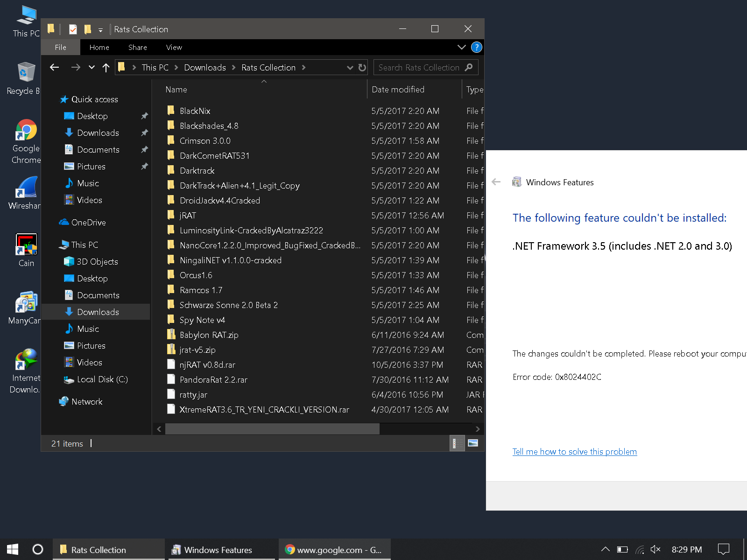Click the Search Rats Collection field
The image size is (747, 560).
pos(426,68)
